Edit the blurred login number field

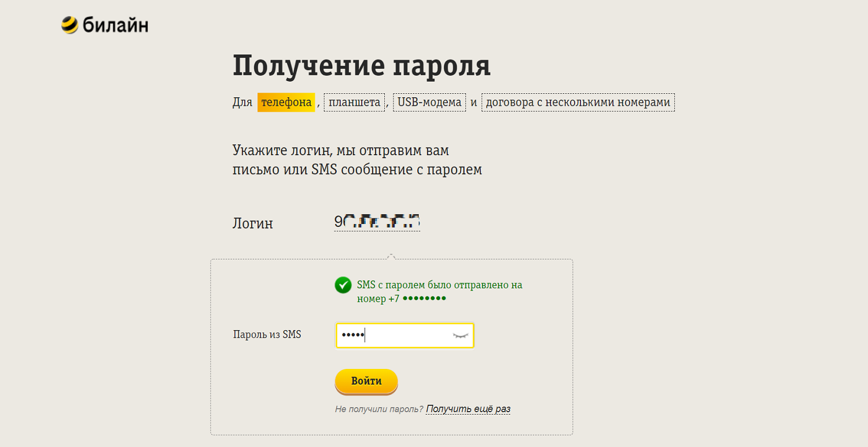click(x=377, y=222)
